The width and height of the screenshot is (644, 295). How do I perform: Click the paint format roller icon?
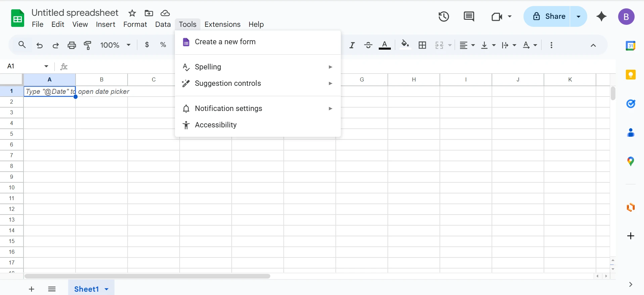tap(88, 45)
